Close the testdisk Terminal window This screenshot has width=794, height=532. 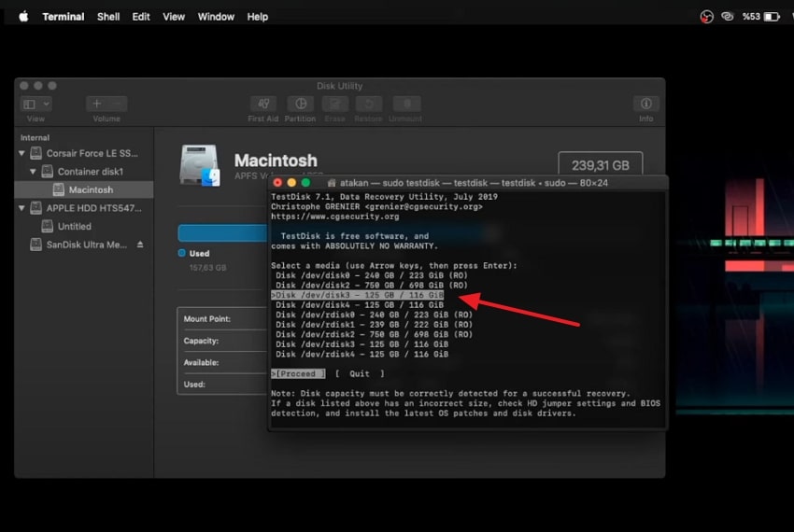(x=277, y=183)
